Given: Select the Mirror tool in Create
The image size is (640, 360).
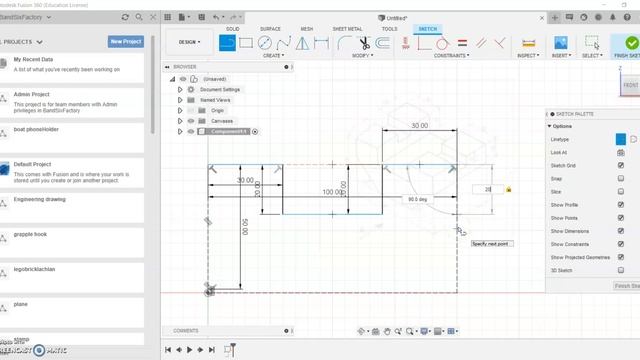Looking at the screenshot, I should 302,43.
